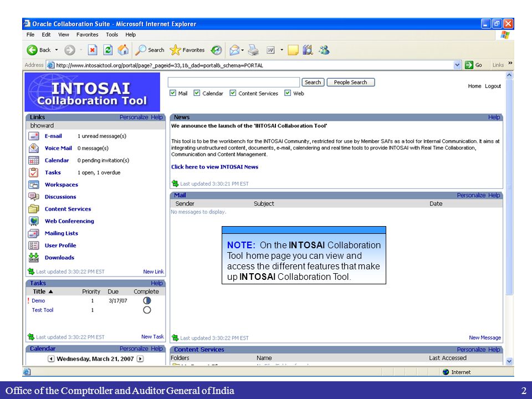
Task: Click the page scrollbar down arrow
Action: pos(509,361)
